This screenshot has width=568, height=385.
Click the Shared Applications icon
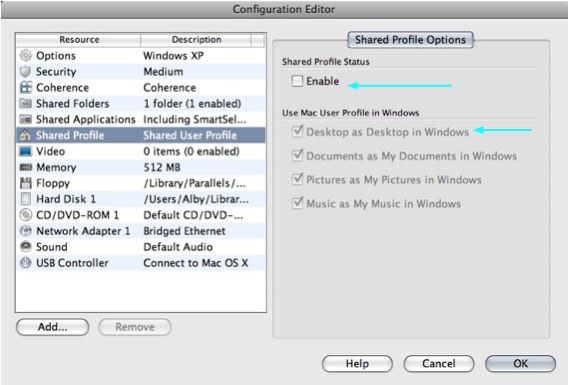25,119
